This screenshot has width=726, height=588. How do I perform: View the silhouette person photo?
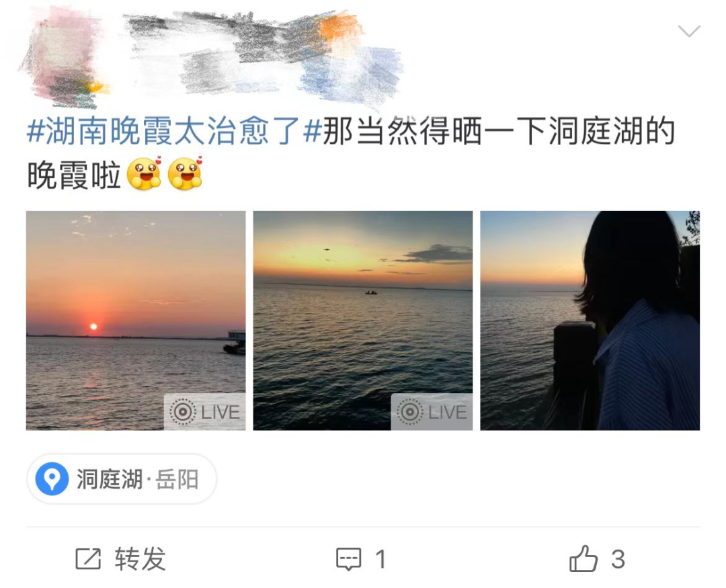[590, 321]
